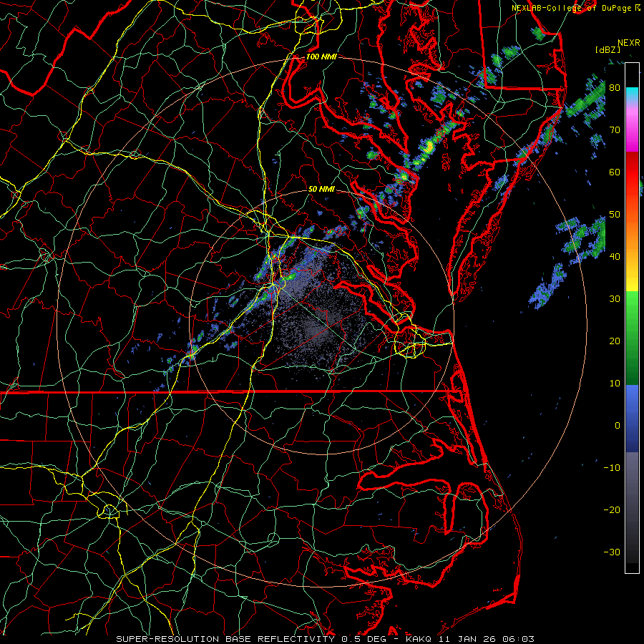This screenshot has width=644, height=644.
Task: Click the "0.5 DEG" elevation text in caption
Action: pyautogui.click(x=364, y=639)
